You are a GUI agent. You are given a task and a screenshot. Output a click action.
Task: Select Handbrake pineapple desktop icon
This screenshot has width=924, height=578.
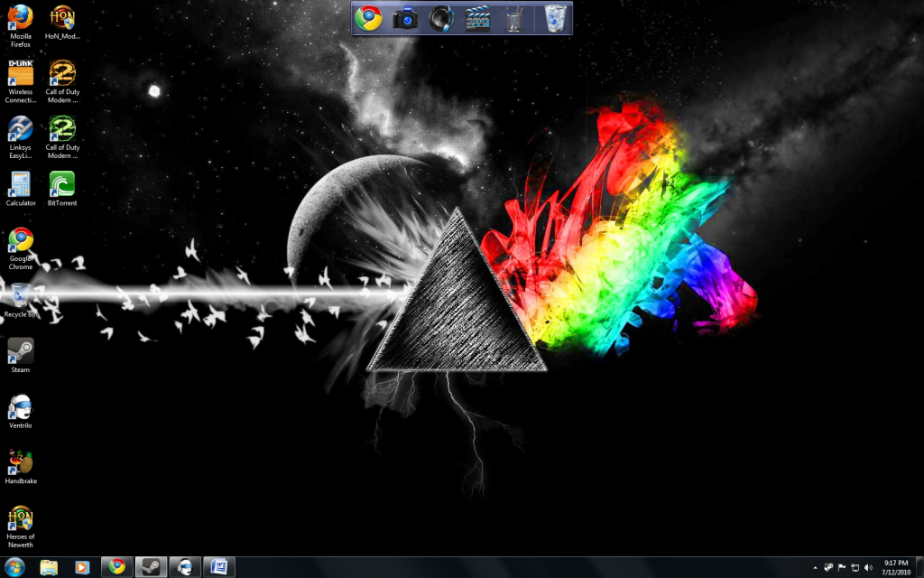(x=21, y=467)
